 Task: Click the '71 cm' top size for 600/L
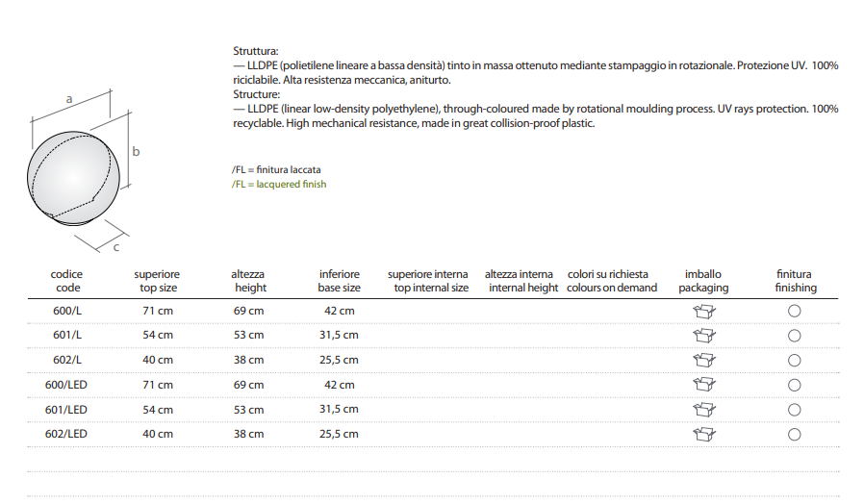point(158,311)
